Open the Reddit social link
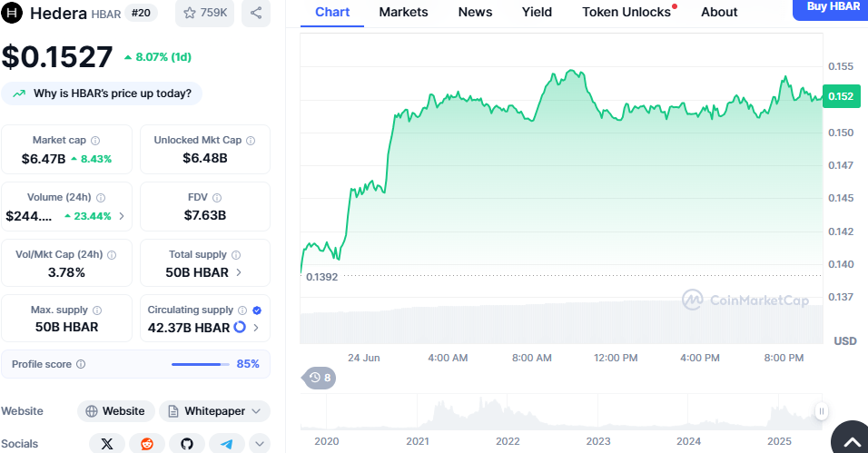 [x=147, y=444]
